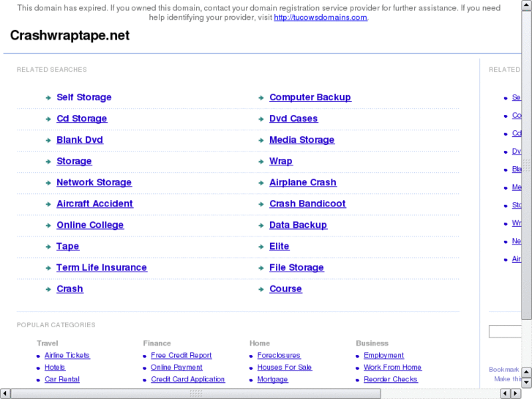Screen dimensions: 532x399
Task: Open the Data Backup link
Action: point(298,225)
